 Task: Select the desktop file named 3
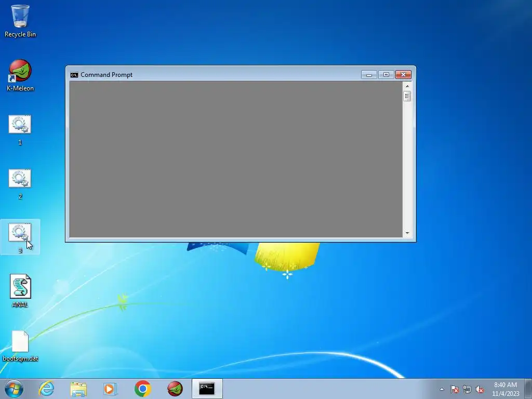click(x=20, y=237)
